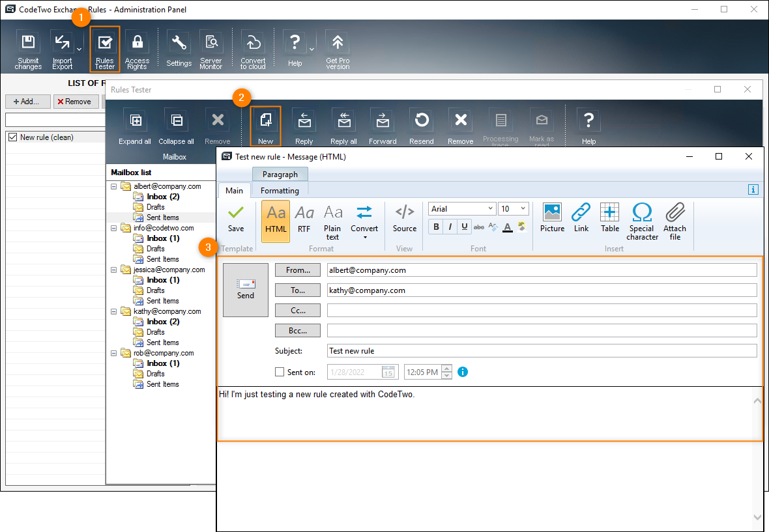The height and width of the screenshot is (532, 769).
Task: Open the Convert format dropdown
Action: click(x=364, y=222)
